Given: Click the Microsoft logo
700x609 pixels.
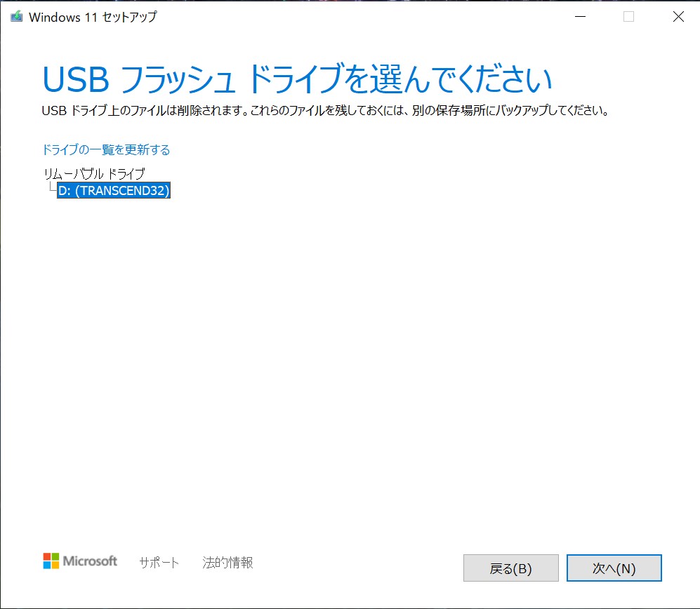Looking at the screenshot, I should pyautogui.click(x=80, y=561).
